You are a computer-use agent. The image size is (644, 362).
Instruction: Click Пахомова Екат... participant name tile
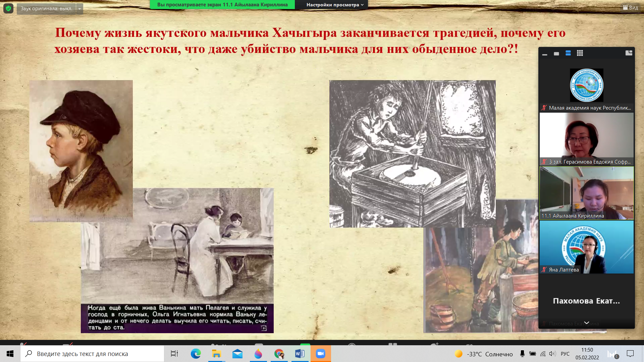click(x=586, y=301)
